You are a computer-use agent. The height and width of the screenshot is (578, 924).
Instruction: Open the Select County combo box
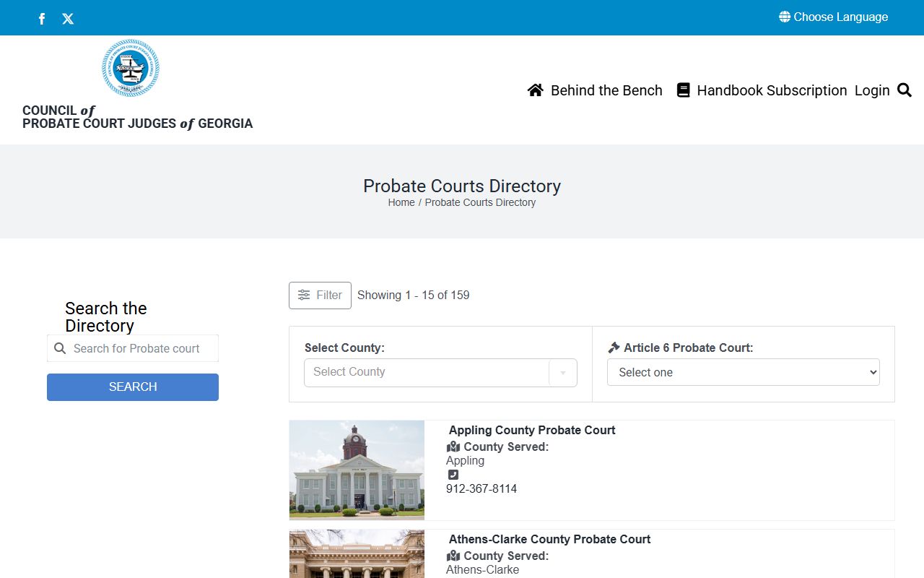(440, 373)
